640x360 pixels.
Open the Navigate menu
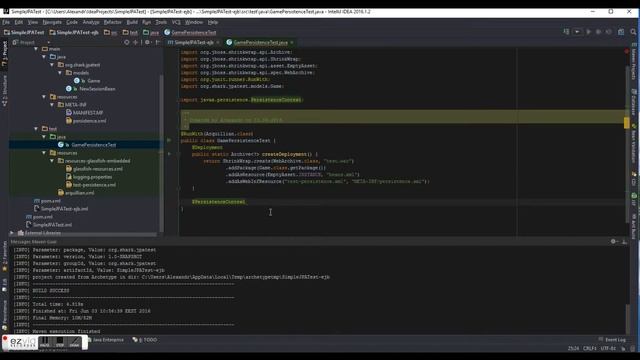52,22
